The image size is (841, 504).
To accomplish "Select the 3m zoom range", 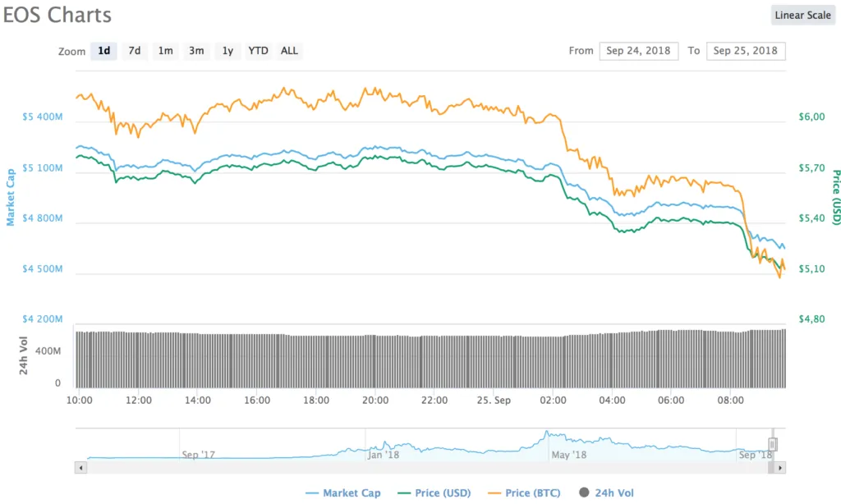I will coord(196,51).
